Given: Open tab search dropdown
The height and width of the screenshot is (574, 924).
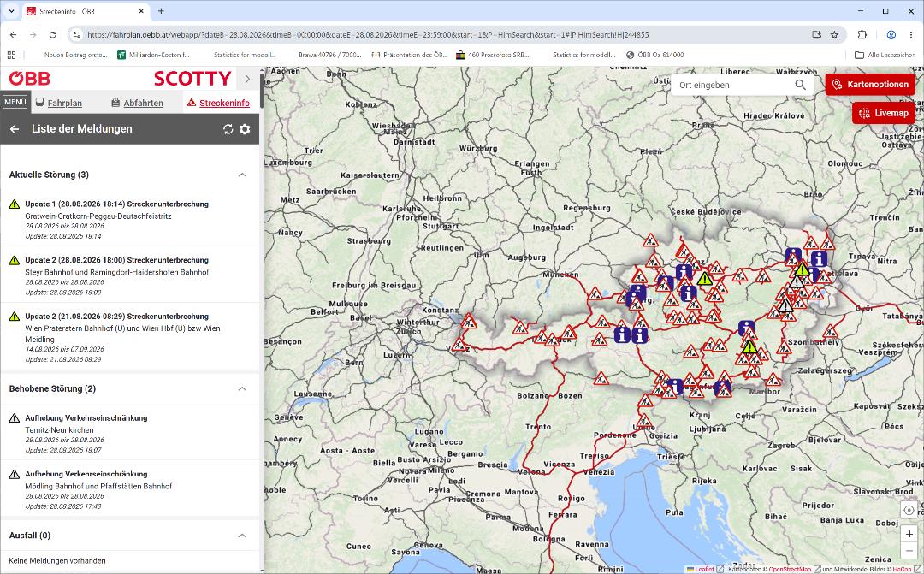Looking at the screenshot, I should coord(10,10).
